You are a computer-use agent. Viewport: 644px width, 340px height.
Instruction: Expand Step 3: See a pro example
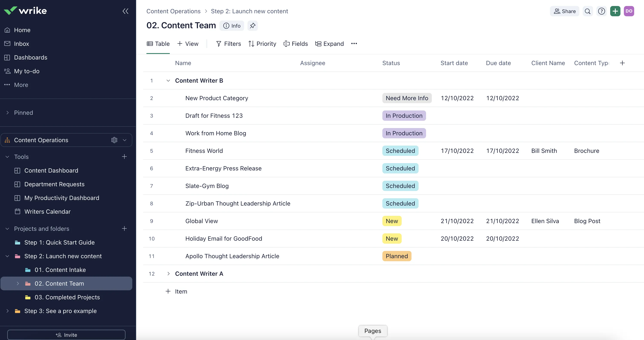(x=7, y=311)
